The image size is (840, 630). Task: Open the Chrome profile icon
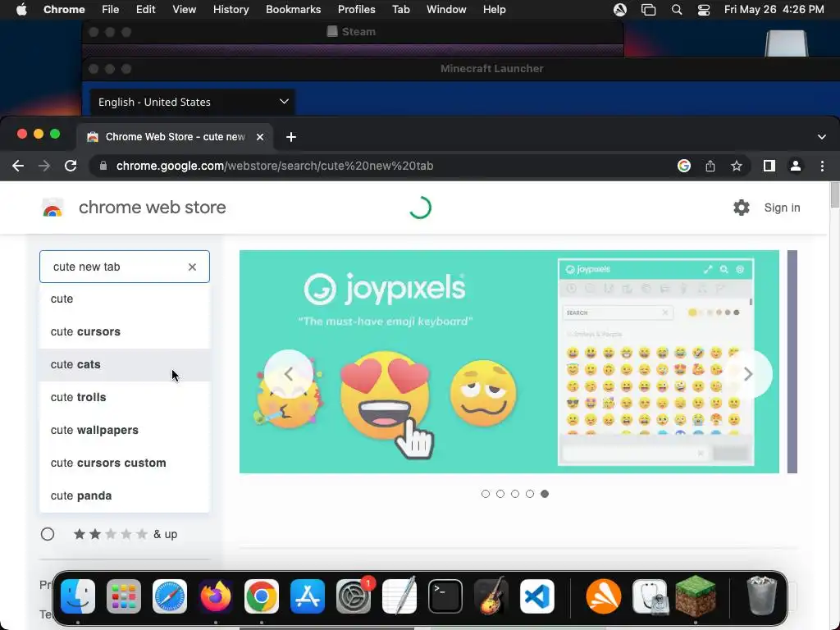click(x=796, y=166)
